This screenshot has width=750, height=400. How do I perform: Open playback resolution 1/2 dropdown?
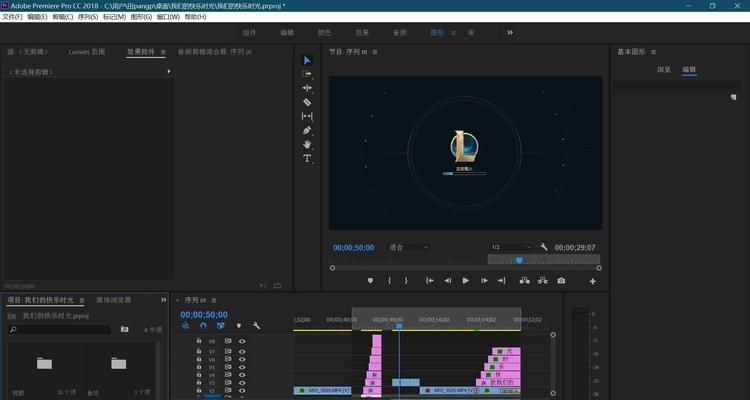coord(511,247)
